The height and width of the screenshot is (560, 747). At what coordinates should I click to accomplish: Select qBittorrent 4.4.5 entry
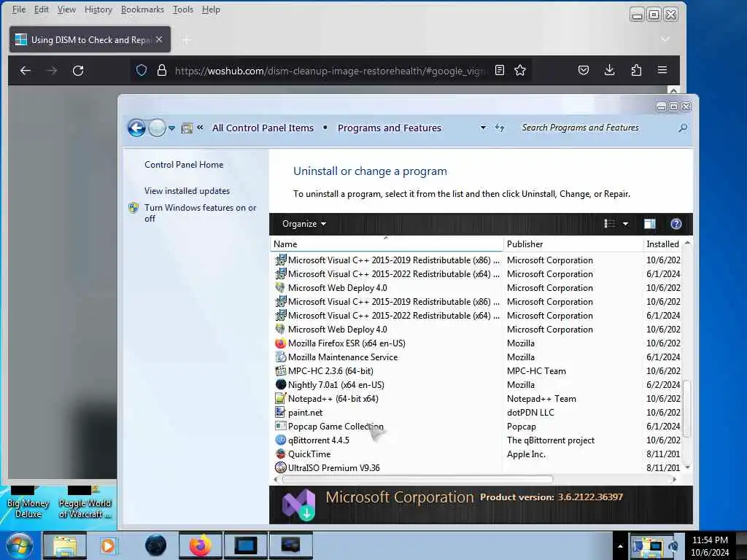click(318, 440)
